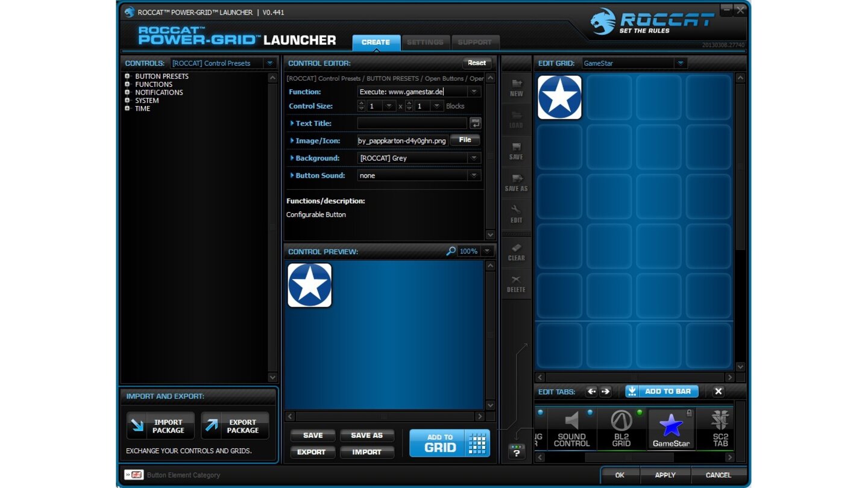868x488 pixels.
Task: Click the Control Preview horizontal scrollbar
Action: [385, 416]
